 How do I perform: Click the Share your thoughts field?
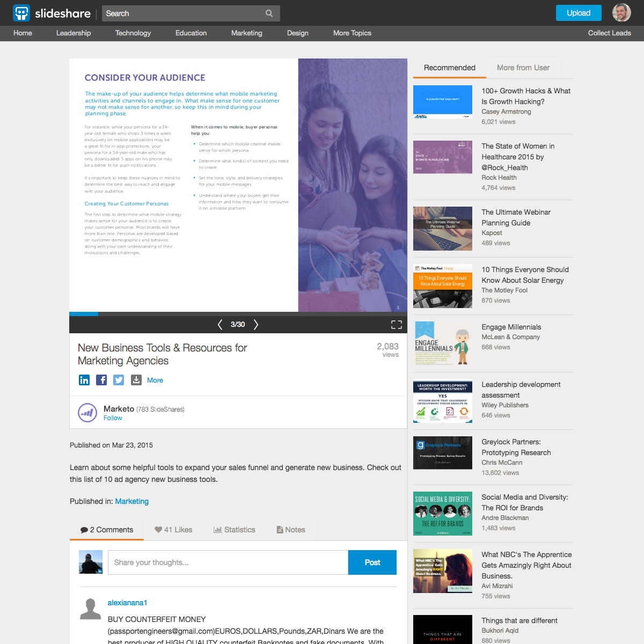pyautogui.click(x=228, y=562)
